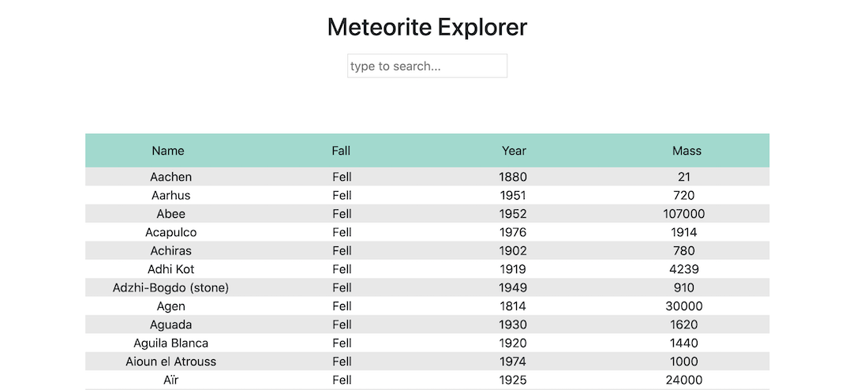Select the 1814 year cell
868x390 pixels.
click(513, 306)
